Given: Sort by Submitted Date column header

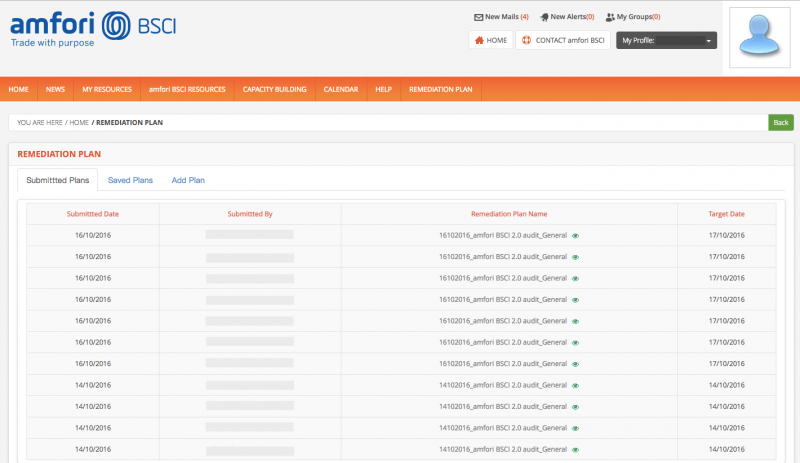Looking at the screenshot, I should click(93, 214).
